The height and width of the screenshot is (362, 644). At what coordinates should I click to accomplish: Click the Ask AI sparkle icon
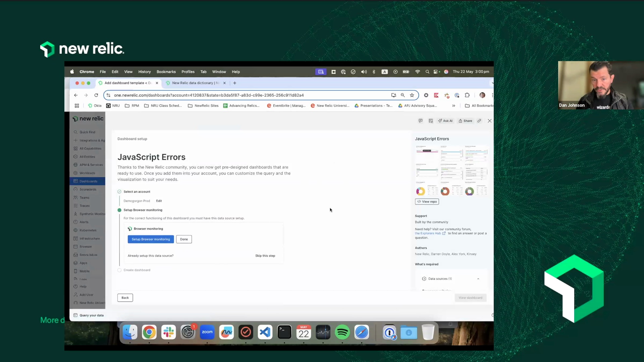tap(440, 121)
